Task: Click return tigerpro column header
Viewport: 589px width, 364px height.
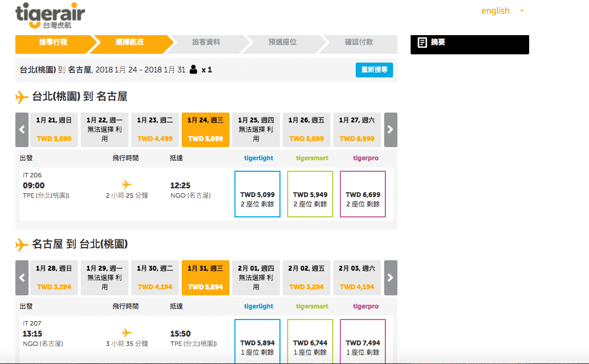Action: 366,306
